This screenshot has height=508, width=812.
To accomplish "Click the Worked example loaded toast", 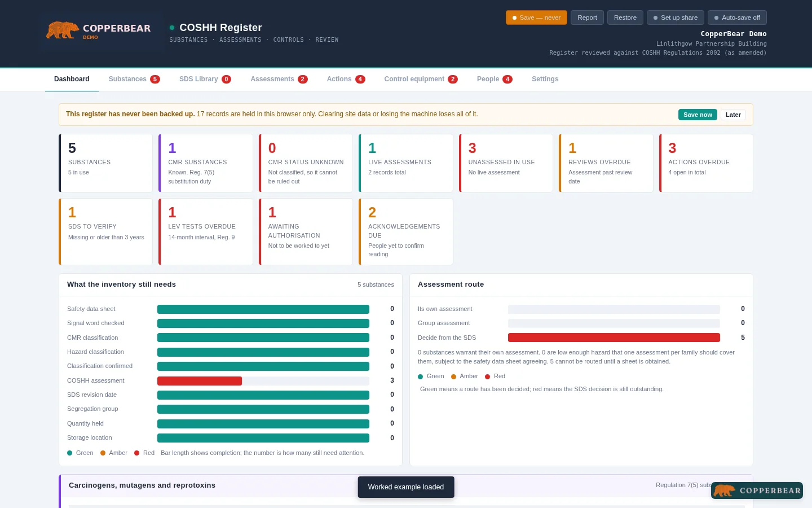I will coord(406,487).
